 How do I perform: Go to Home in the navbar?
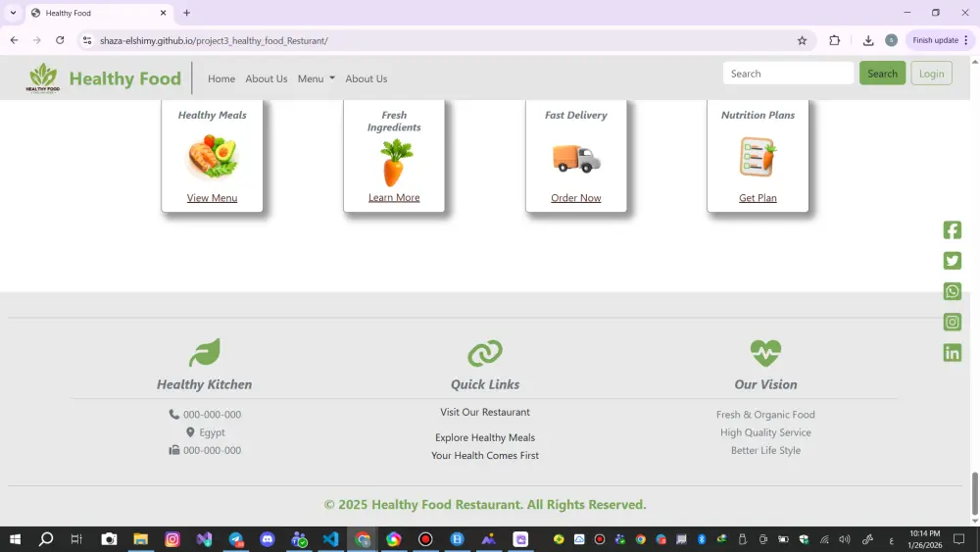[221, 78]
